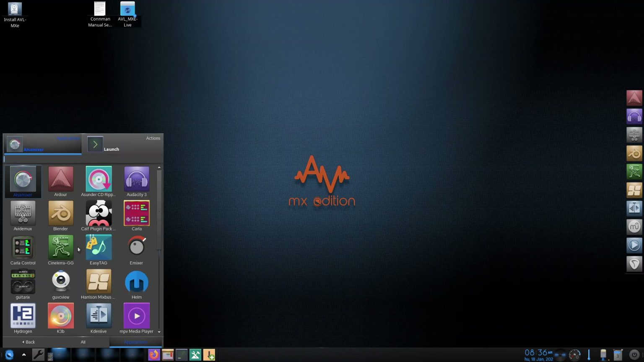Viewport: 644px width, 362px height.
Task: Open MuseScore from the right dock
Action: pyautogui.click(x=634, y=226)
